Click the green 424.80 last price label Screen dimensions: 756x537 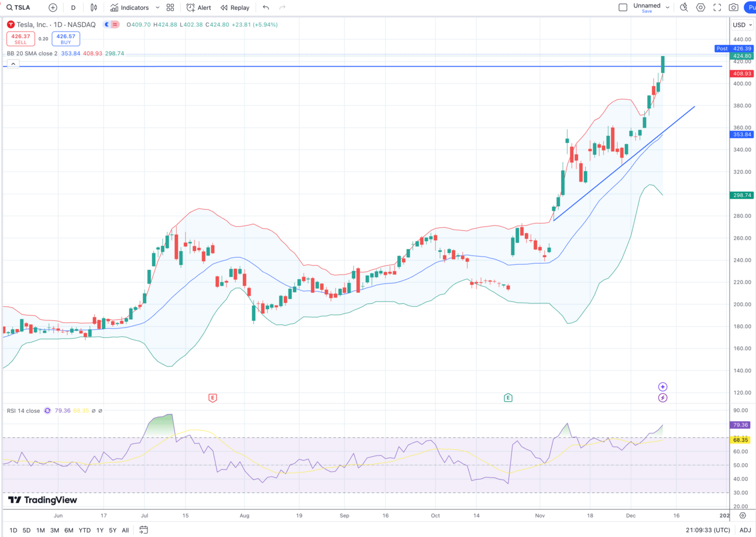point(742,57)
